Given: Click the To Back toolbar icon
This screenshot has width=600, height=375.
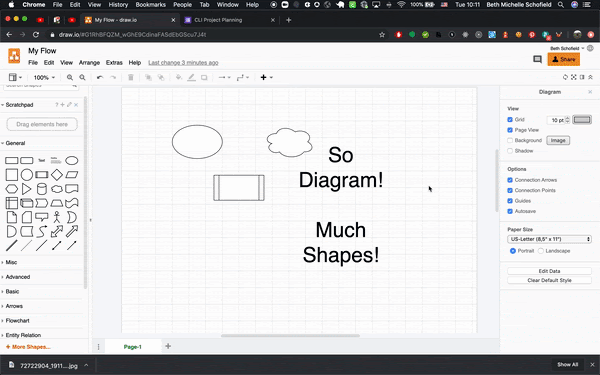Looking at the screenshot, I should 161,77.
